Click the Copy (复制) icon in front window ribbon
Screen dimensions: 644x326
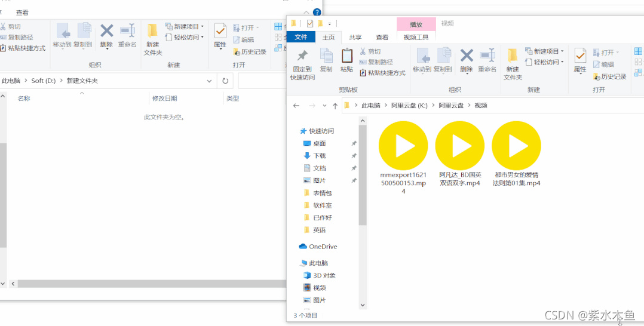pyautogui.click(x=326, y=60)
